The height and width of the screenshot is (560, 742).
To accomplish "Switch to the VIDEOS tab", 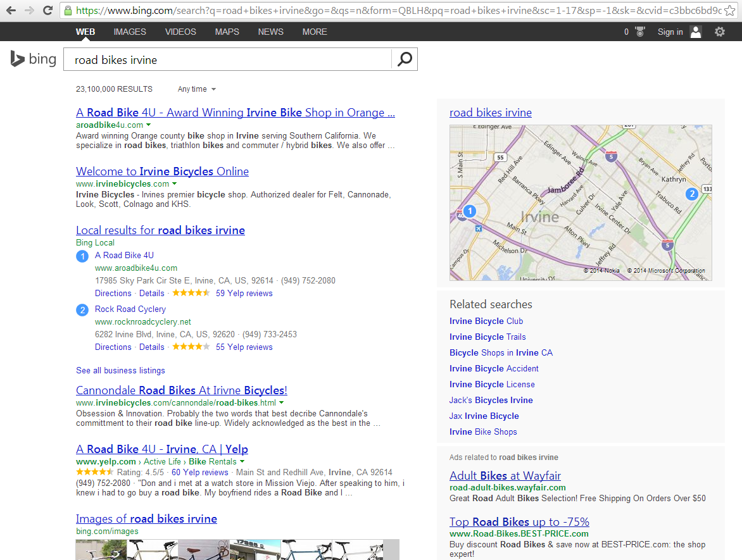I will point(180,32).
